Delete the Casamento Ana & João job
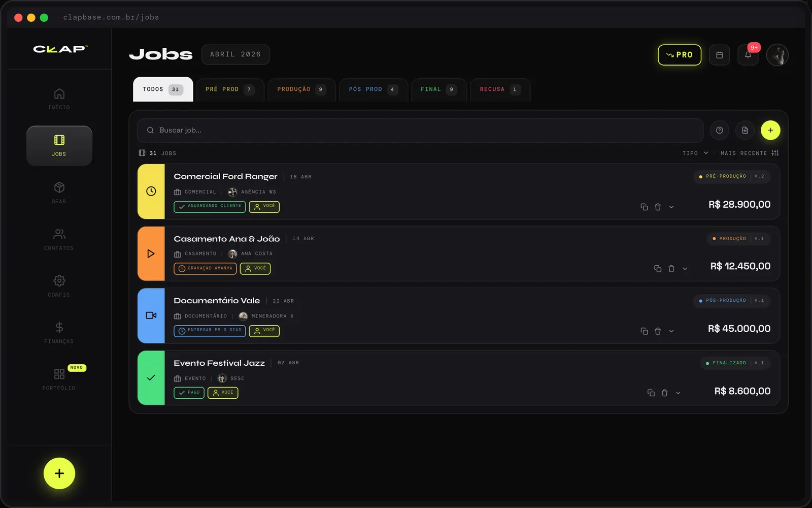The image size is (812, 508). pos(671,269)
